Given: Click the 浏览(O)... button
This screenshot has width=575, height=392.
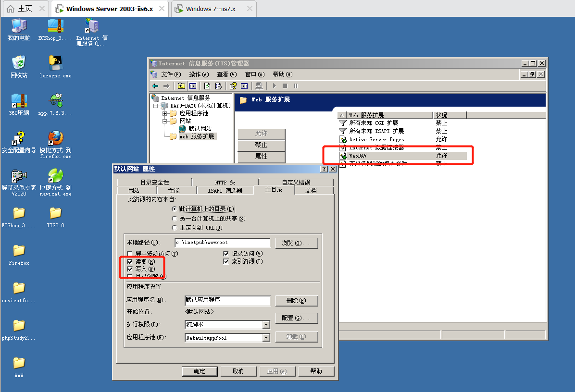Looking at the screenshot, I should click(296, 243).
